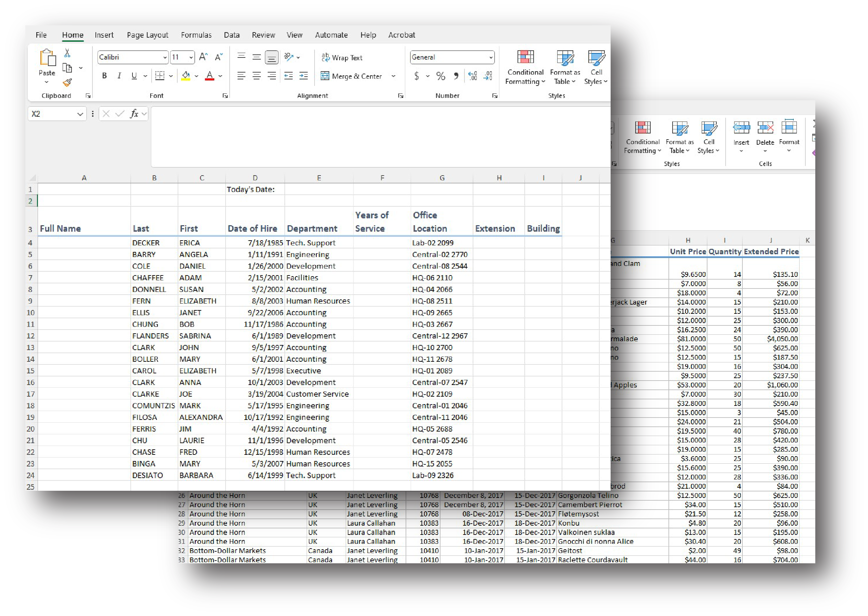Screen dimensions: 868x616
Task: Switch to the Page Layout tab
Action: tap(147, 35)
